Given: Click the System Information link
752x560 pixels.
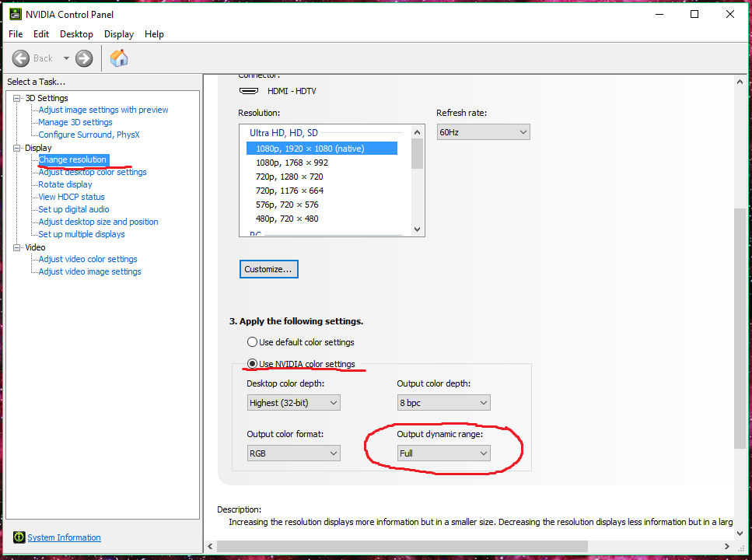Looking at the screenshot, I should pos(64,537).
